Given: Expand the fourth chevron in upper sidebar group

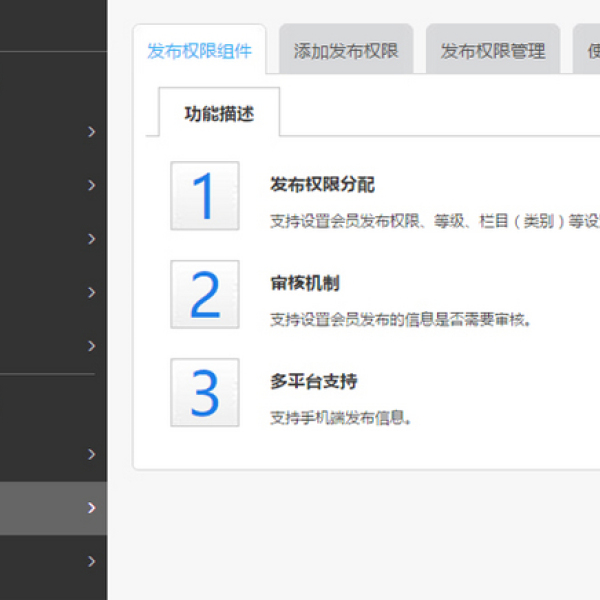Looking at the screenshot, I should (91, 292).
